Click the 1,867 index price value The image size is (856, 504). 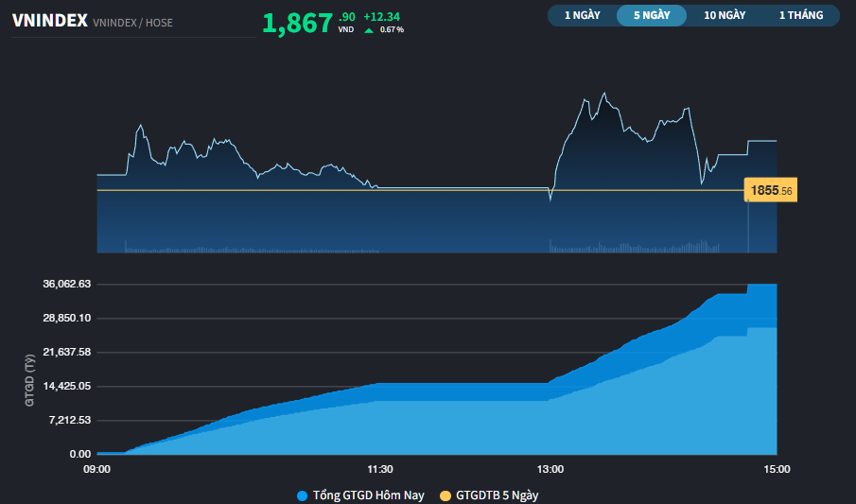[297, 24]
